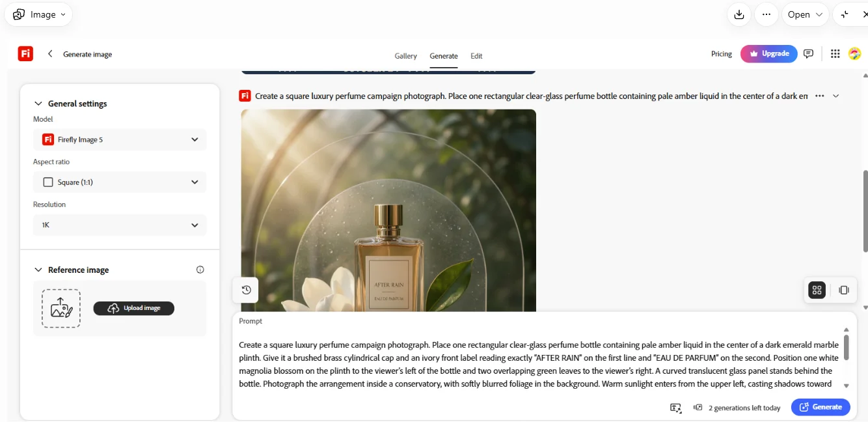Collapse the perfume generation result chevron
Viewport: 868px width, 422px height.
(x=836, y=96)
